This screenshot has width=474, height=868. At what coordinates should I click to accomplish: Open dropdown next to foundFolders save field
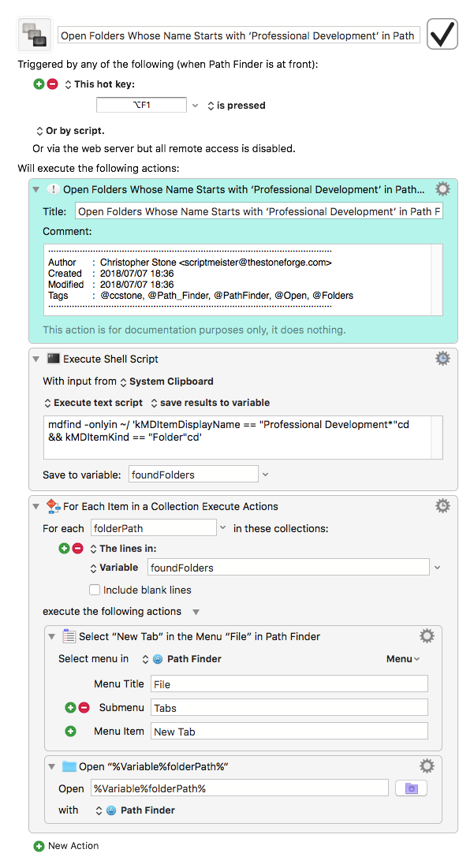pyautogui.click(x=265, y=475)
